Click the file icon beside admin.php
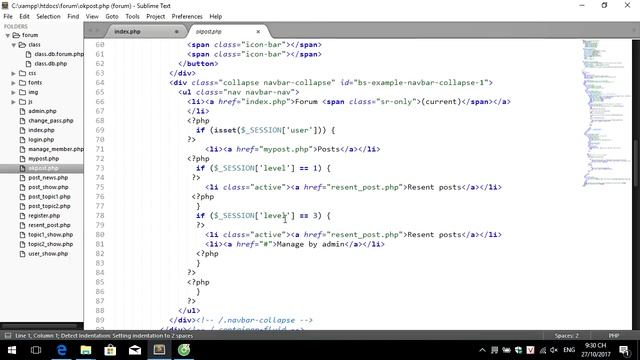Image resolution: width=640 pixels, height=360 pixels. [x=22, y=111]
